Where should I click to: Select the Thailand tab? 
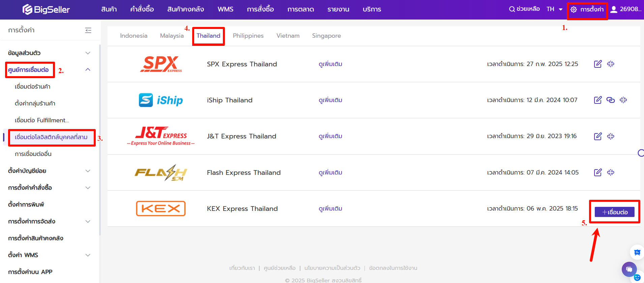[x=208, y=36]
